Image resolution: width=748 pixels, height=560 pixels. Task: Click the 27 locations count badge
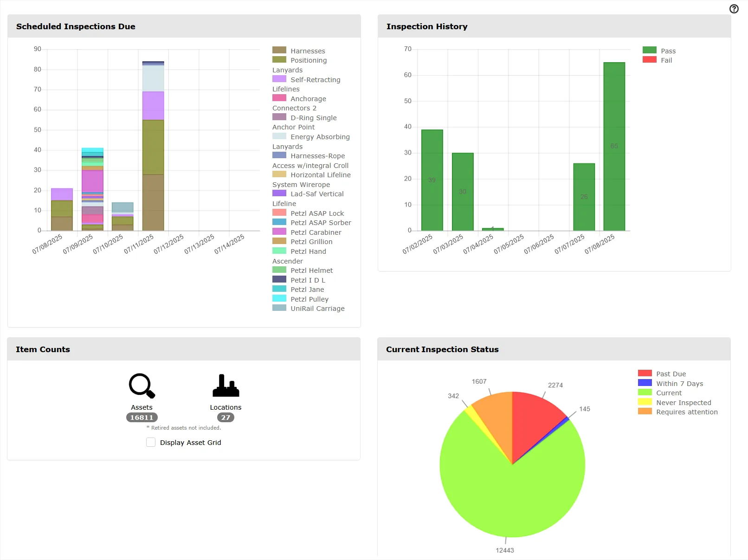point(226,418)
